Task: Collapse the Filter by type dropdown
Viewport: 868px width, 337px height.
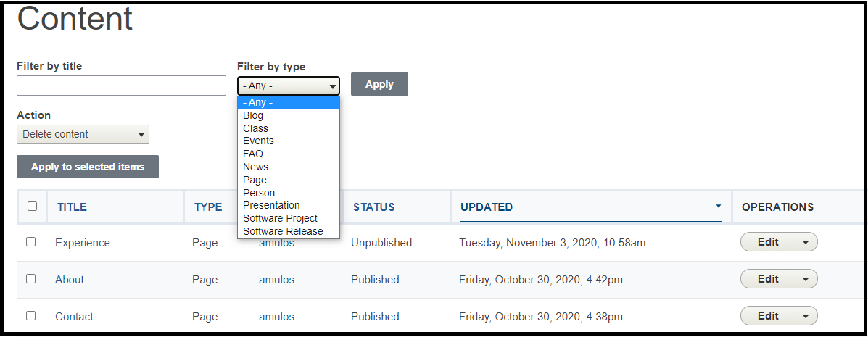Action: (288, 86)
